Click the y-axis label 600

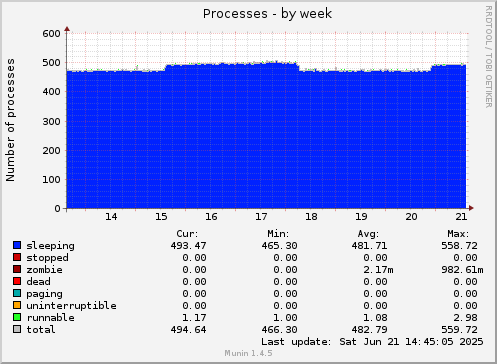51,33
